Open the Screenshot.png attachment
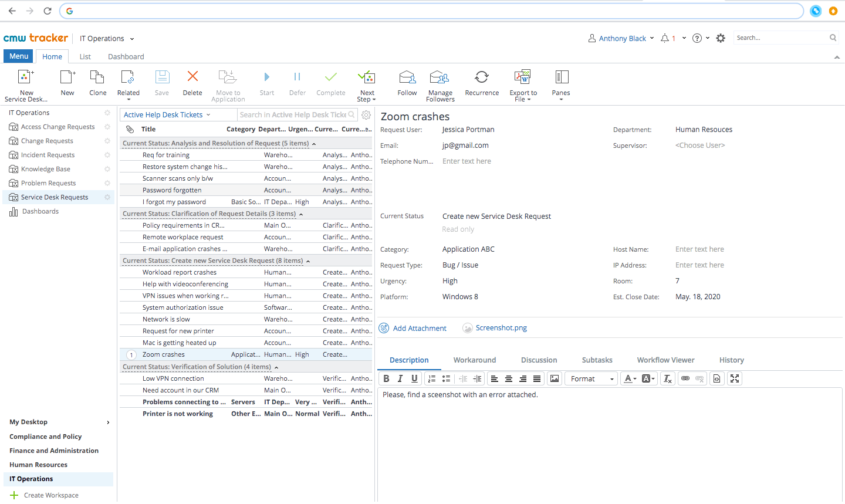Screen dimensions: 845x504 495,328
